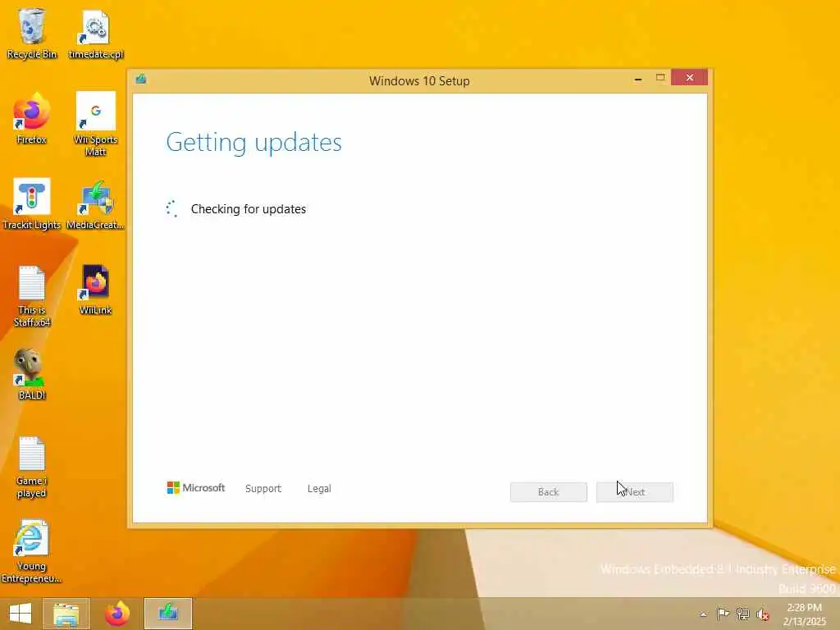Click the Back button
The image size is (840, 630).
click(549, 492)
